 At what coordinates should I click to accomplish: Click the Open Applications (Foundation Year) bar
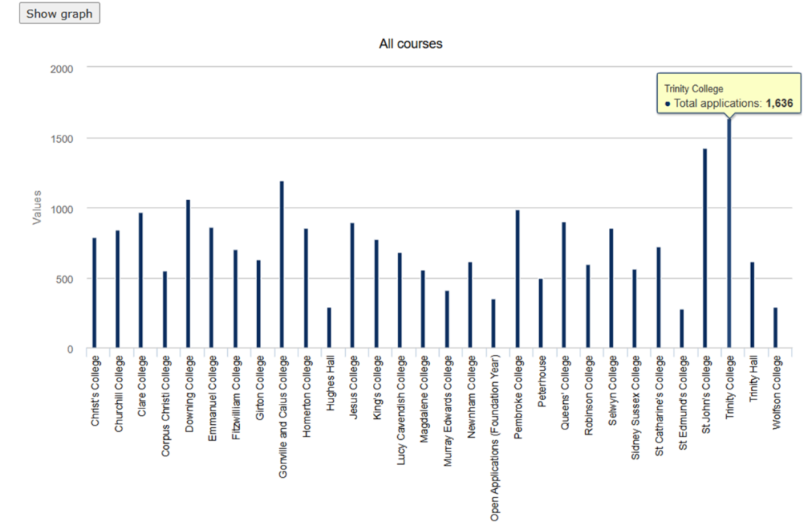(x=493, y=324)
